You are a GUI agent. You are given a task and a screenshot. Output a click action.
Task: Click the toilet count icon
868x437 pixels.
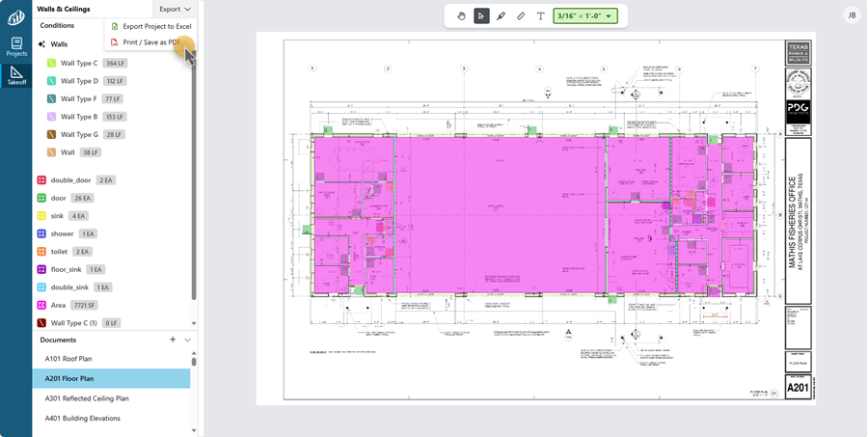click(x=41, y=252)
